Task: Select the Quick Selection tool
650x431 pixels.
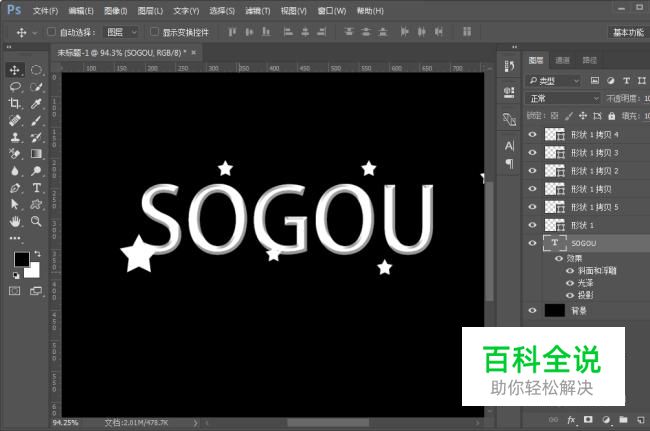Action: coord(36,87)
